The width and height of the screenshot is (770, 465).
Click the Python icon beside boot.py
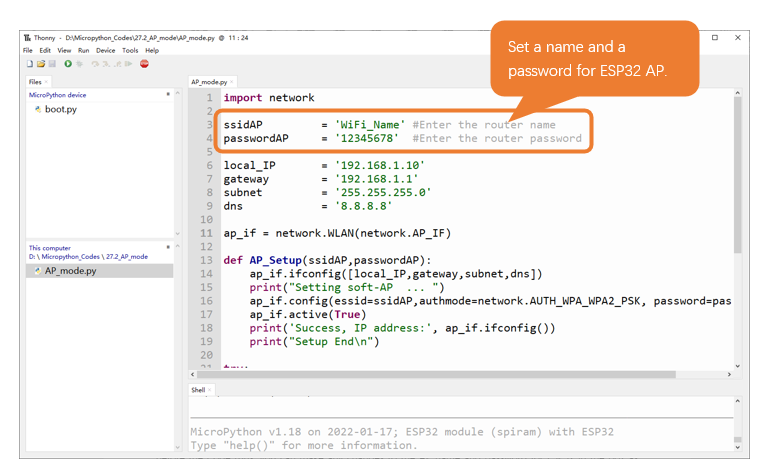(38, 109)
